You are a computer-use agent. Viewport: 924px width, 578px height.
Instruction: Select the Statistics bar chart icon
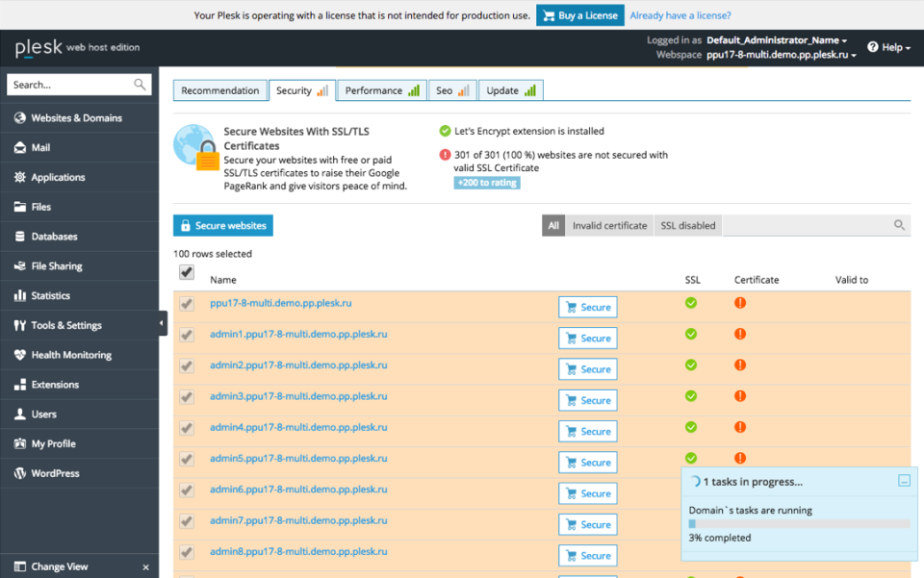coord(20,295)
